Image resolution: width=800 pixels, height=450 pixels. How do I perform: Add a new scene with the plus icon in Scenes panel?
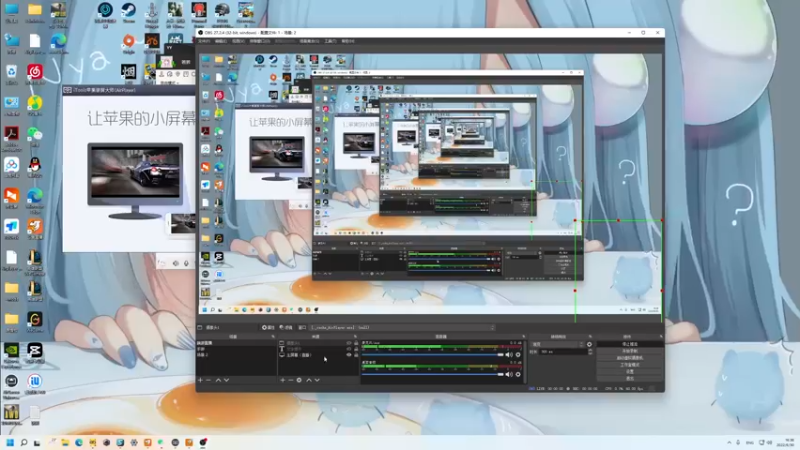[200, 380]
